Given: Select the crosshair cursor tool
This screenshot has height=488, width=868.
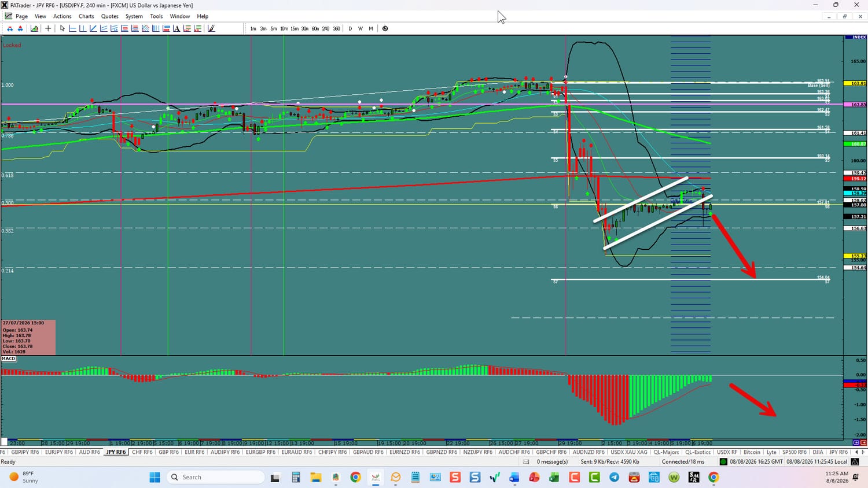Looking at the screenshot, I should pos(48,28).
